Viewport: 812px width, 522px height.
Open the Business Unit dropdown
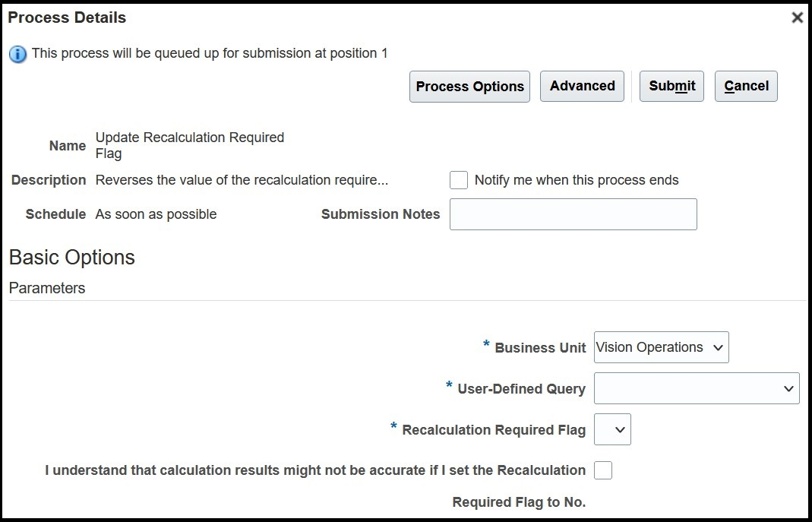click(x=661, y=347)
